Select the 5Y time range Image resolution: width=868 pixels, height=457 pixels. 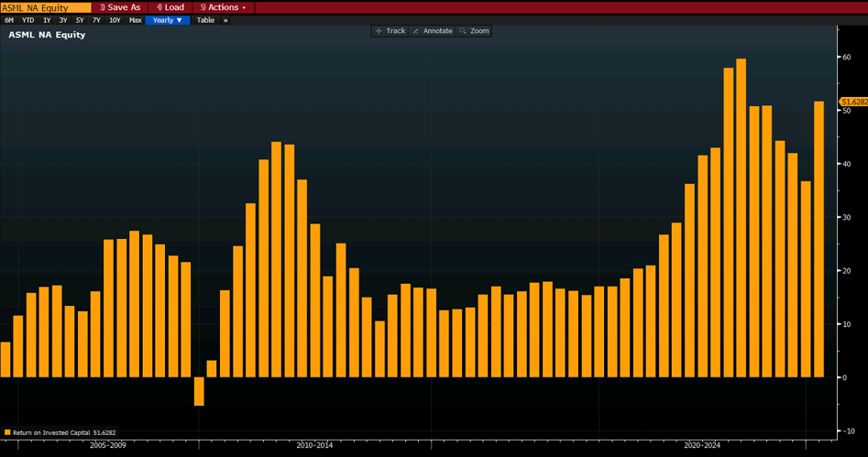point(80,20)
